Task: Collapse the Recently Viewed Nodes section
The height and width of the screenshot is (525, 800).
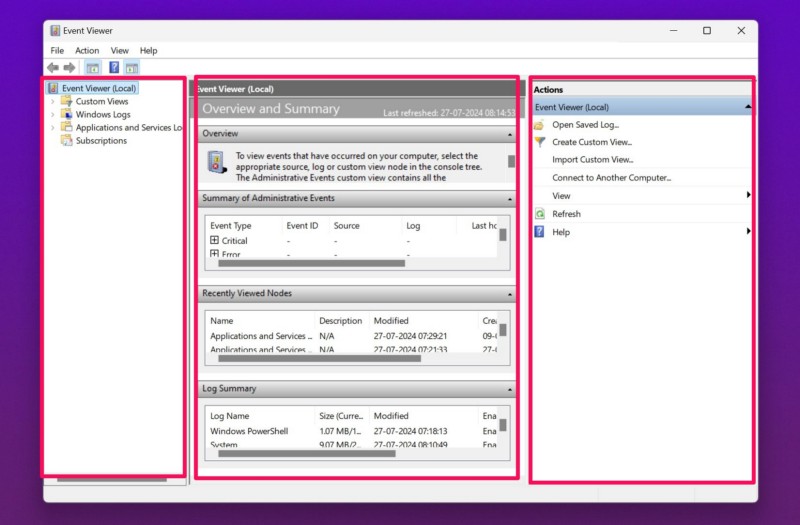Action: pyautogui.click(x=508, y=294)
